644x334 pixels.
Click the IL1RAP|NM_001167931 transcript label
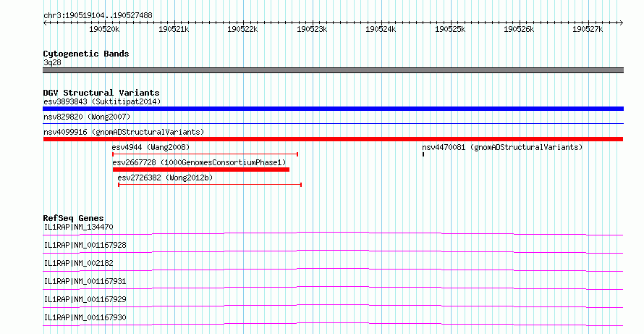point(85,281)
